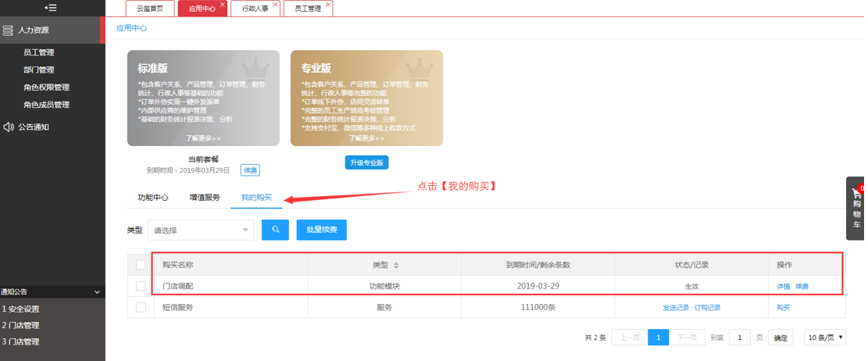Collapse the 通知公告 panel chevron
Image resolution: width=868 pixels, height=361 pixels.
click(97, 291)
